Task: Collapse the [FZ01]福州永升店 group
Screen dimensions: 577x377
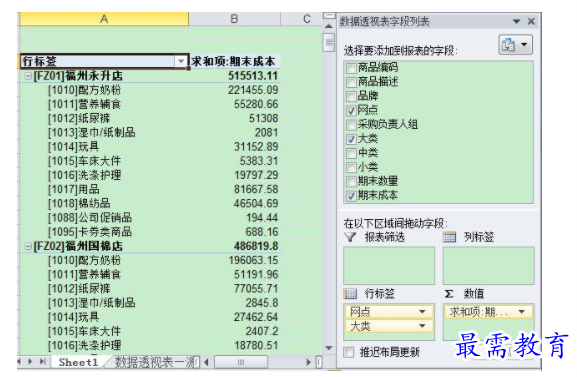Action: tap(28, 76)
